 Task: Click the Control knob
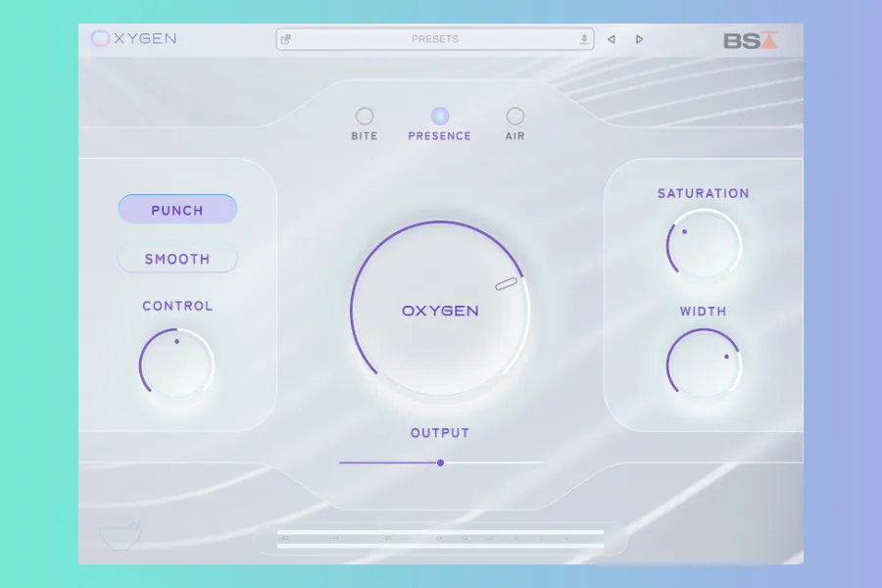tap(177, 364)
